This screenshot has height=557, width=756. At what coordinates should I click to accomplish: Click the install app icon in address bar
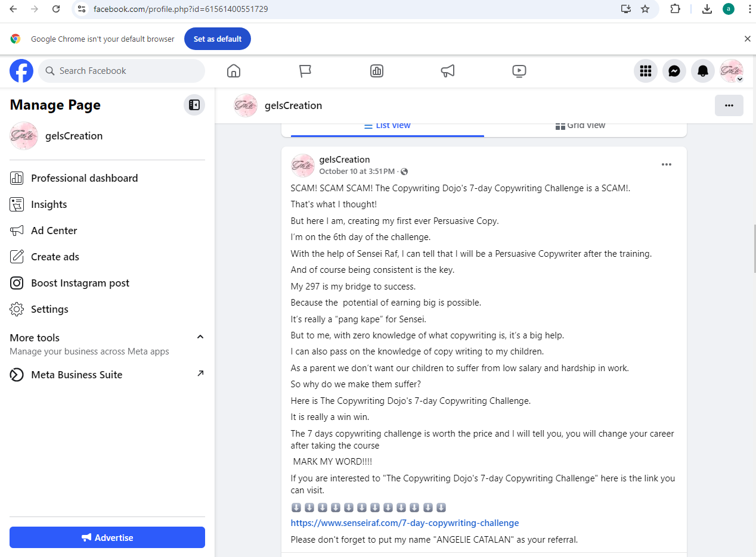pos(625,9)
